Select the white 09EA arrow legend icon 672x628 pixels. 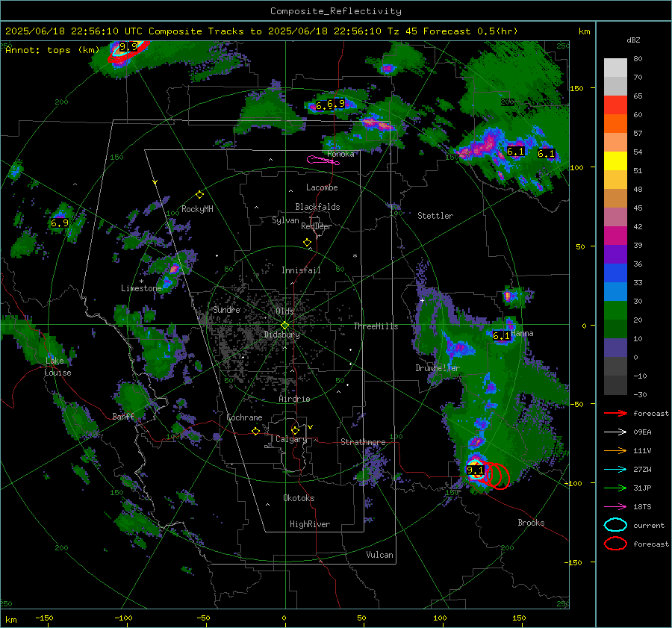click(x=615, y=432)
